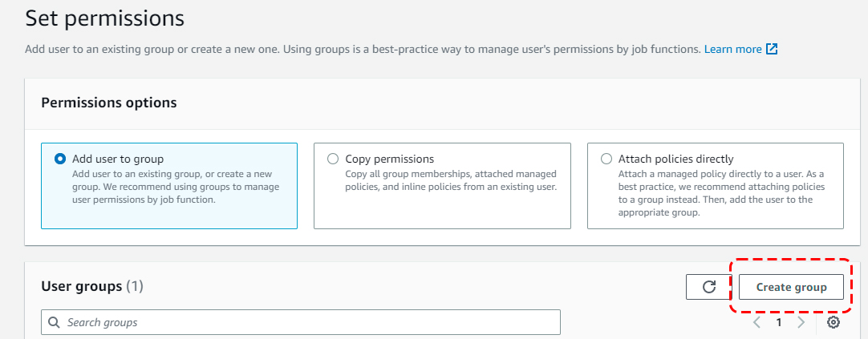Click page number 1 in the pagination
The image size is (868, 339).
coord(778,322)
